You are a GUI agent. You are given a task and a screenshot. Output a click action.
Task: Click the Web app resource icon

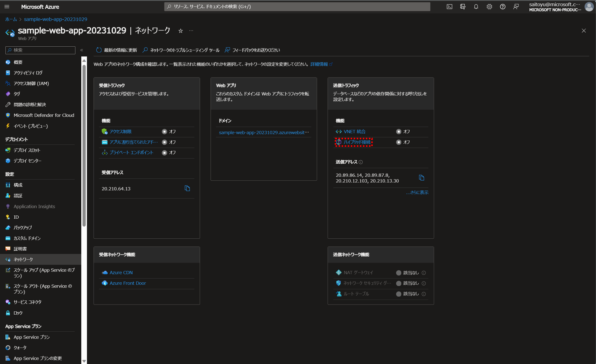10,33
